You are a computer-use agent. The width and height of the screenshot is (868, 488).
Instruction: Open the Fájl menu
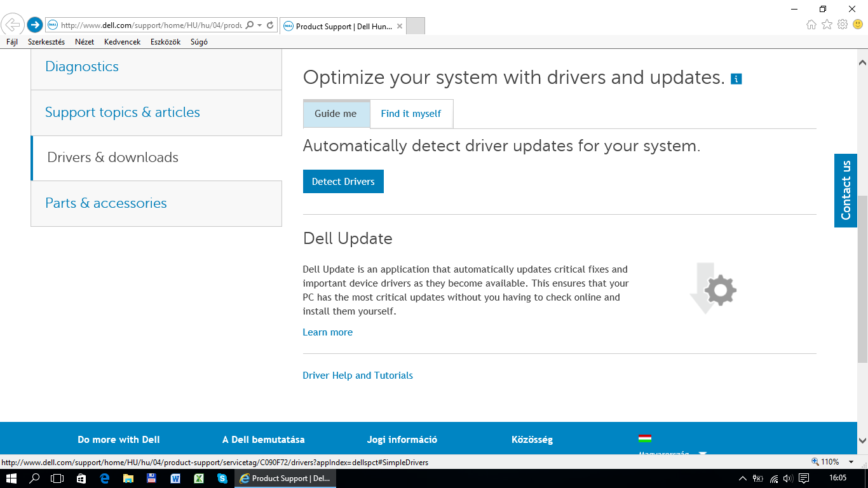(12, 42)
